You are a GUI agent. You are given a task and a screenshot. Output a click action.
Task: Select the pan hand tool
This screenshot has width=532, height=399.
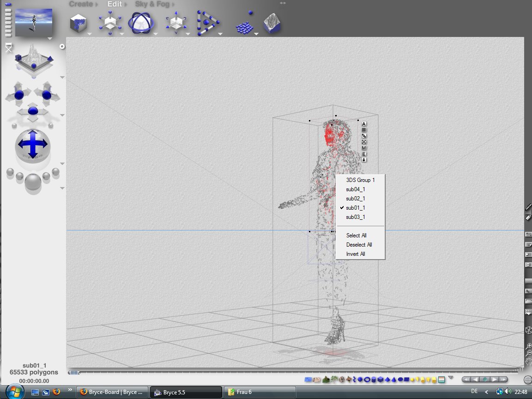(529, 362)
